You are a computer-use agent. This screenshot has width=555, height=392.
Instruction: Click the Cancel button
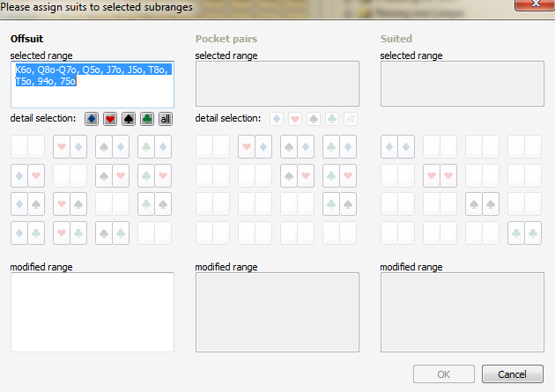[512, 374]
